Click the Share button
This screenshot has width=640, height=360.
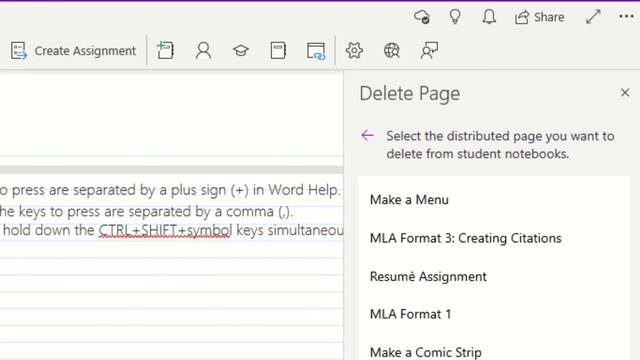pyautogui.click(x=540, y=17)
